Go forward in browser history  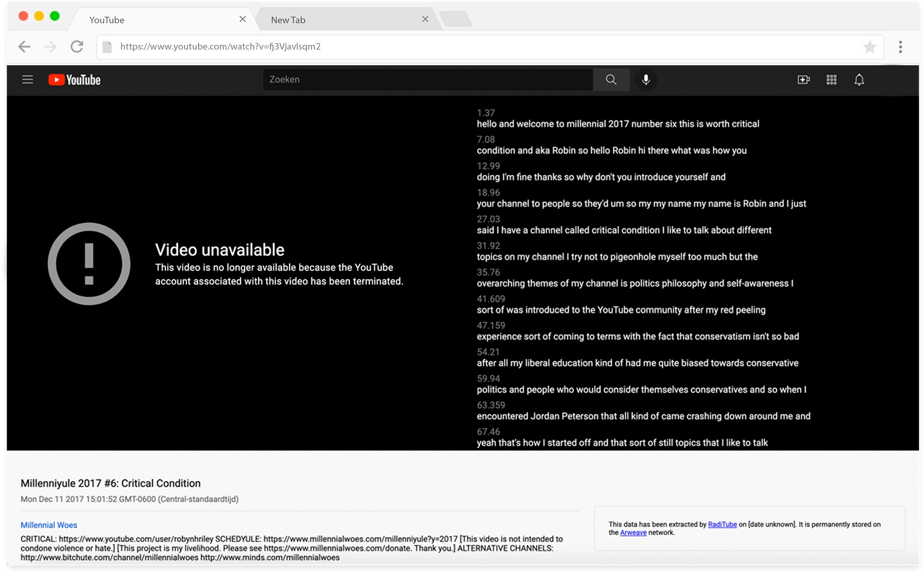click(x=50, y=47)
